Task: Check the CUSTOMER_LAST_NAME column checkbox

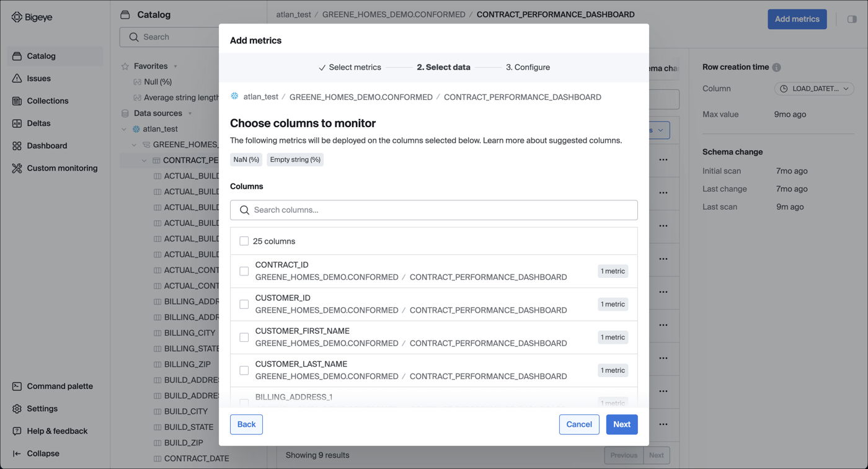Action: 244,370
